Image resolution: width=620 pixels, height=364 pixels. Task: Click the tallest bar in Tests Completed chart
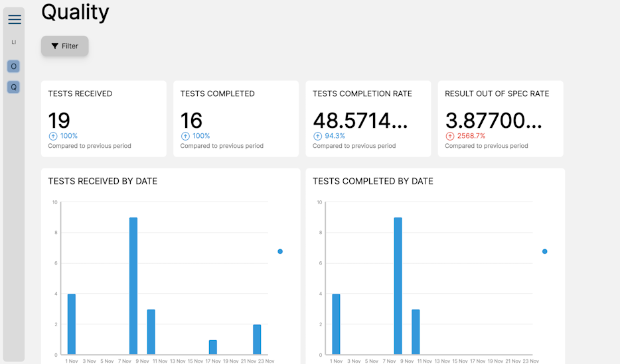point(398,286)
